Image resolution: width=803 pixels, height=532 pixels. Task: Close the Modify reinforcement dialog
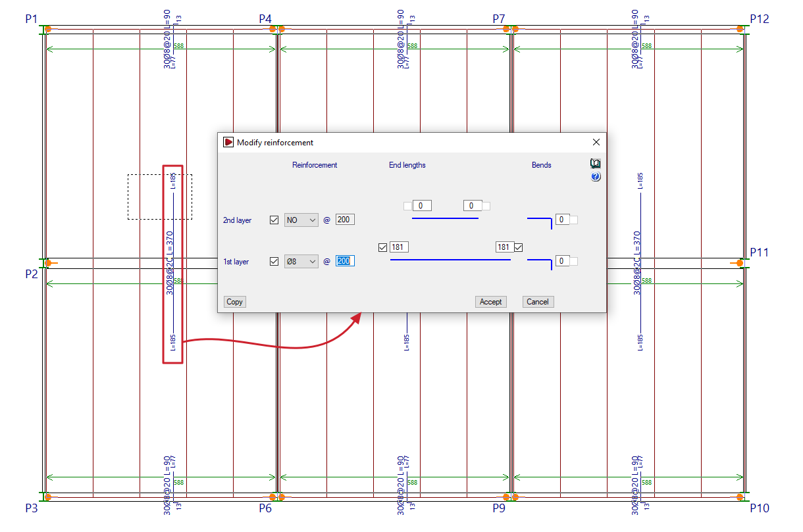point(596,142)
